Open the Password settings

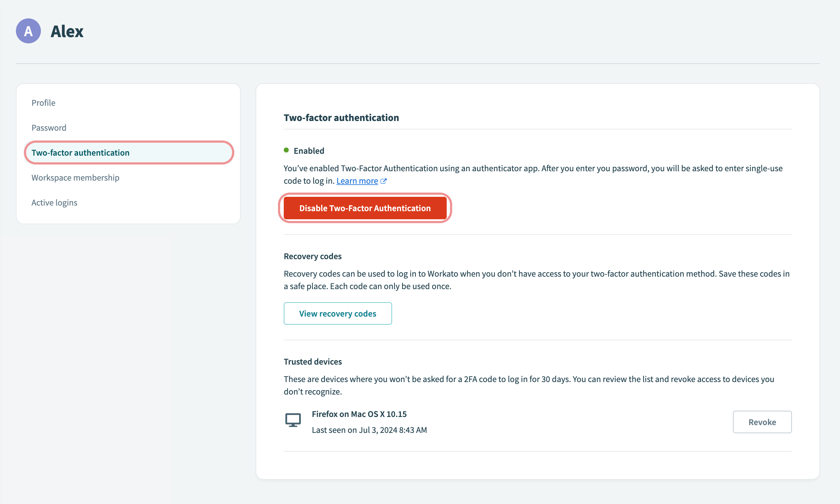pyautogui.click(x=49, y=128)
